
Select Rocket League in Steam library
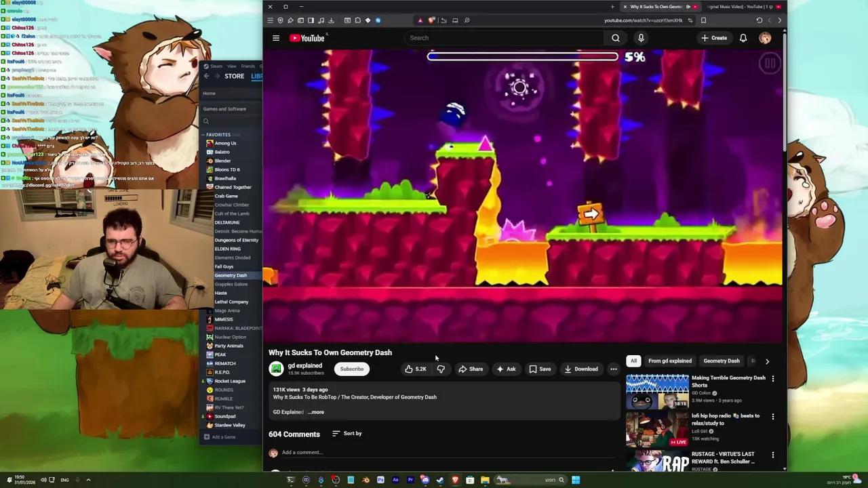coord(230,381)
